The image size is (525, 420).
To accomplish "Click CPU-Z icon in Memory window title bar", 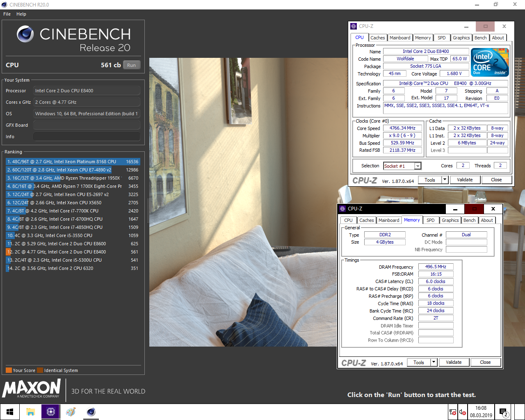I will coord(342,209).
